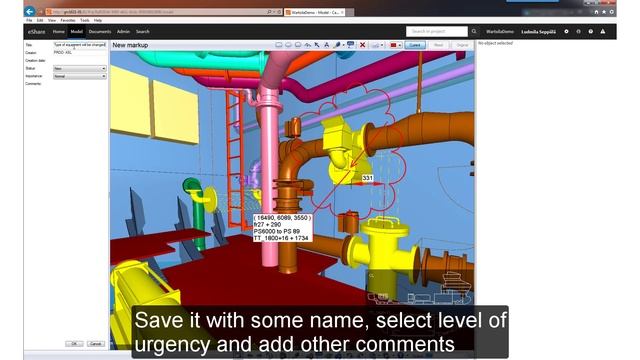Open the settings gear icon in header
This screenshot has height=360, width=640.
(566, 31)
